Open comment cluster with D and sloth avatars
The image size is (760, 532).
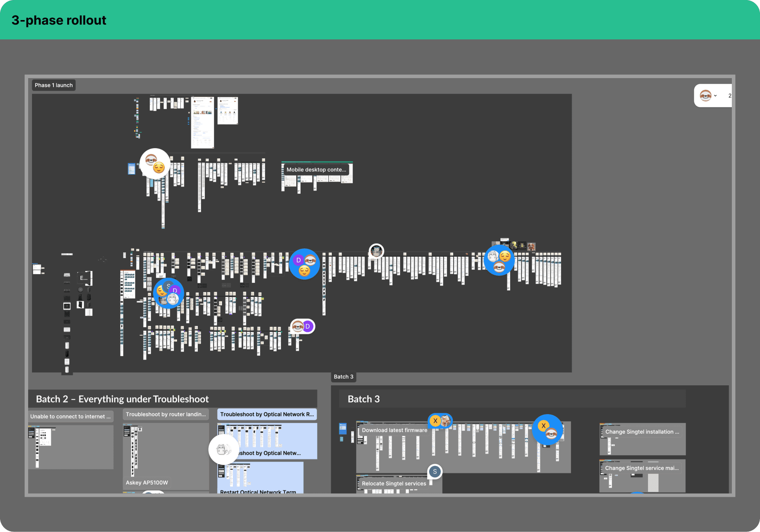coord(304,264)
